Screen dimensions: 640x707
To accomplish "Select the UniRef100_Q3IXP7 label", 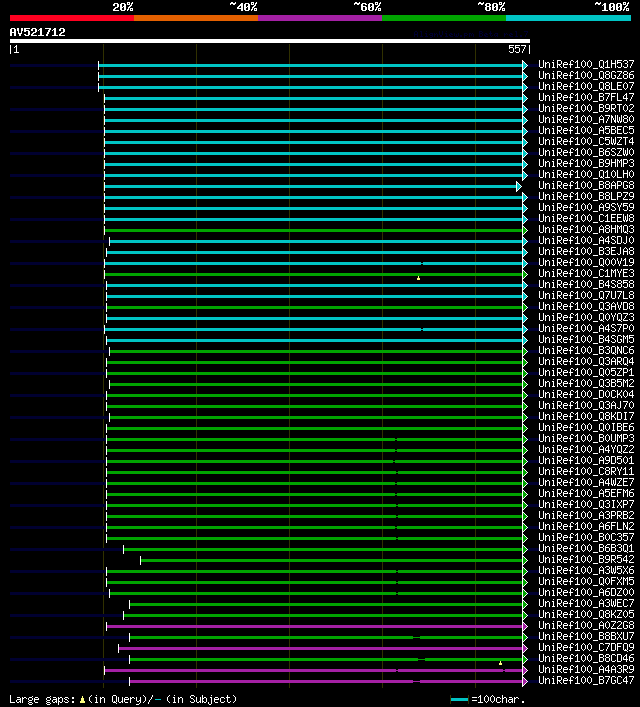I will [x=586, y=505].
